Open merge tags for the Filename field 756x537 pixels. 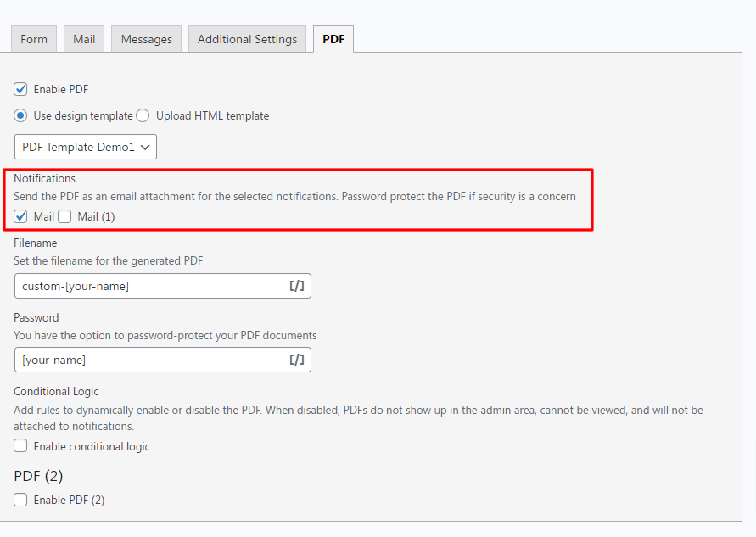point(297,286)
